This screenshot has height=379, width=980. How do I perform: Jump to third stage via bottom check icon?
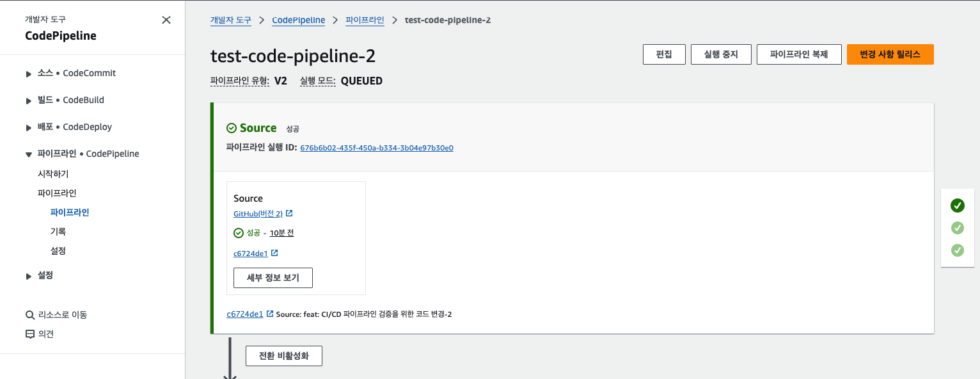(x=958, y=250)
